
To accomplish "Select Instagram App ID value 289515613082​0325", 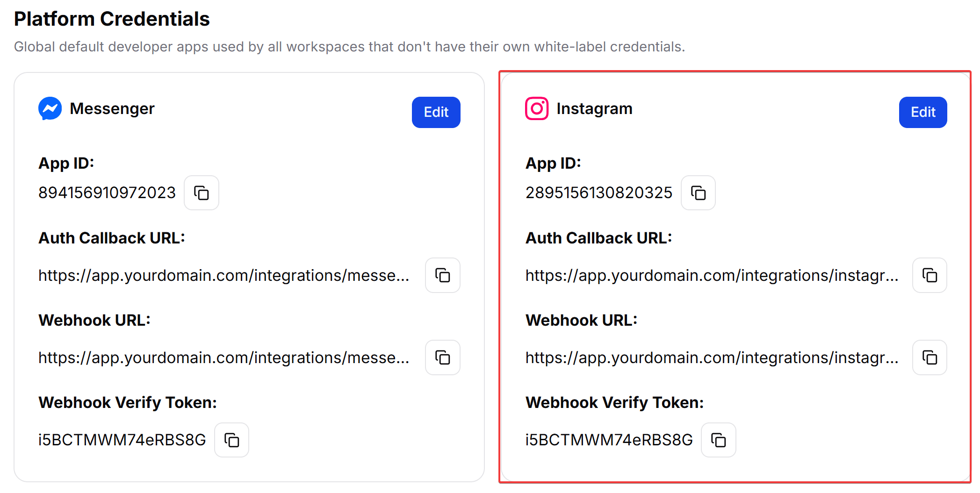I will point(599,193).
